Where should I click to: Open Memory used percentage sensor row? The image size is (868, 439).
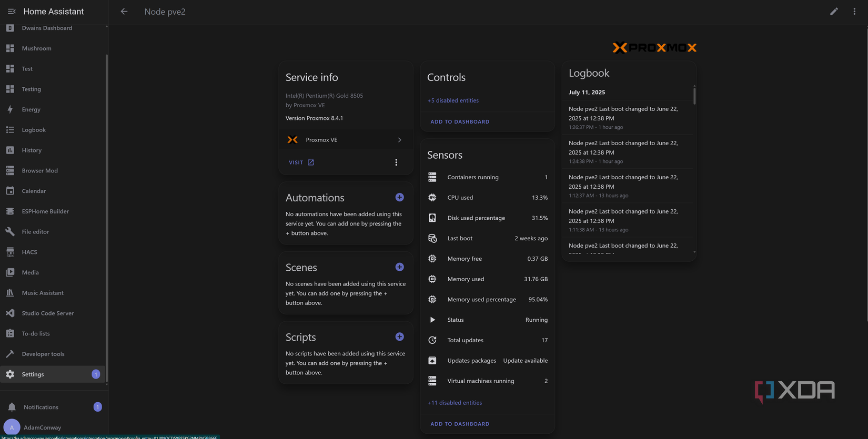tap(487, 299)
